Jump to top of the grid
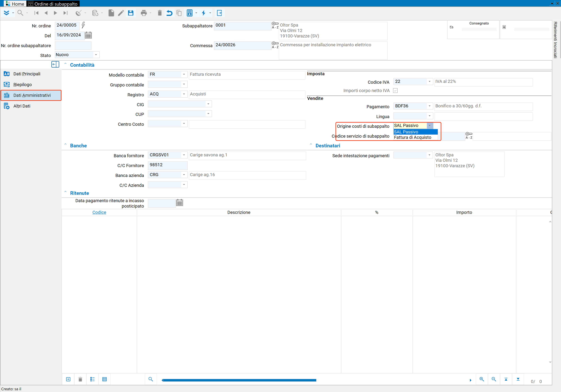 [x=506, y=379]
